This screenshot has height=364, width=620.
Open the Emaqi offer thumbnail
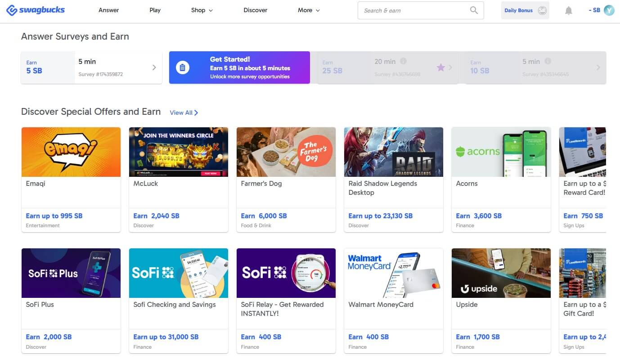[71, 152]
